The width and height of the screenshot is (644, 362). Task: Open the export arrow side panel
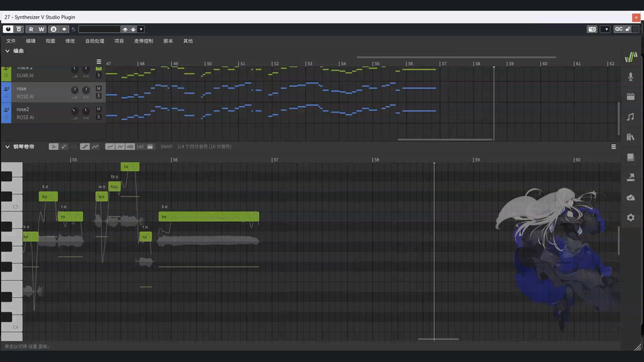pos(631,177)
